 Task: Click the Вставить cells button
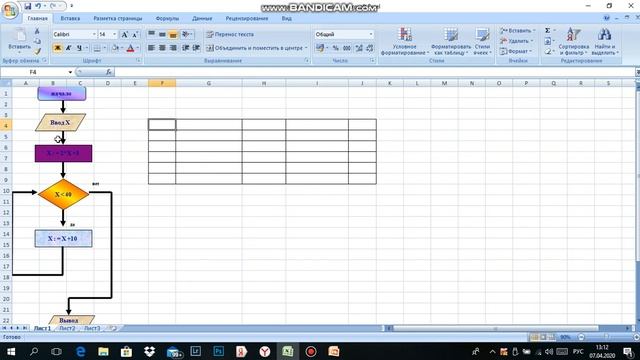coord(518,31)
